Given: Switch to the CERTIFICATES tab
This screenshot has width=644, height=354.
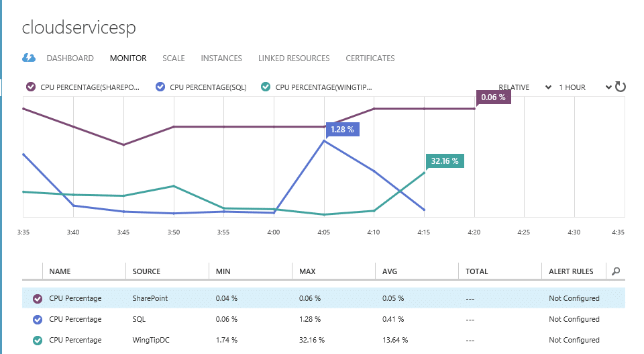Looking at the screenshot, I should (370, 58).
